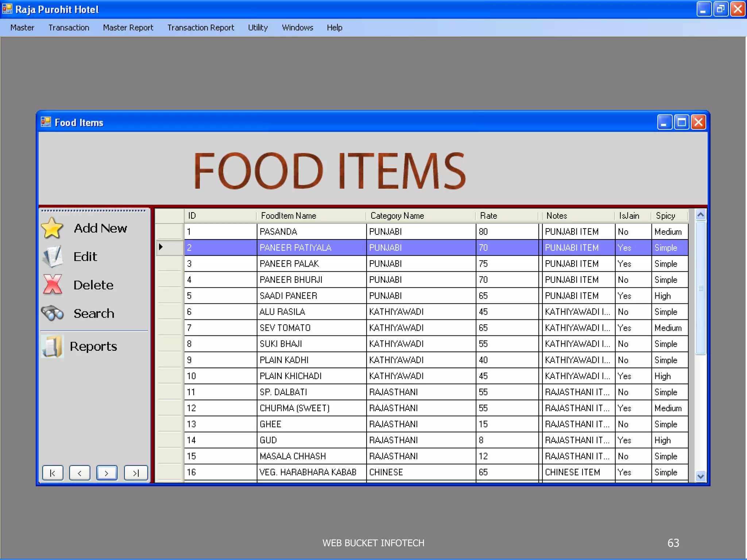
Task: Click the CHINESE category cell
Action: coord(421,472)
